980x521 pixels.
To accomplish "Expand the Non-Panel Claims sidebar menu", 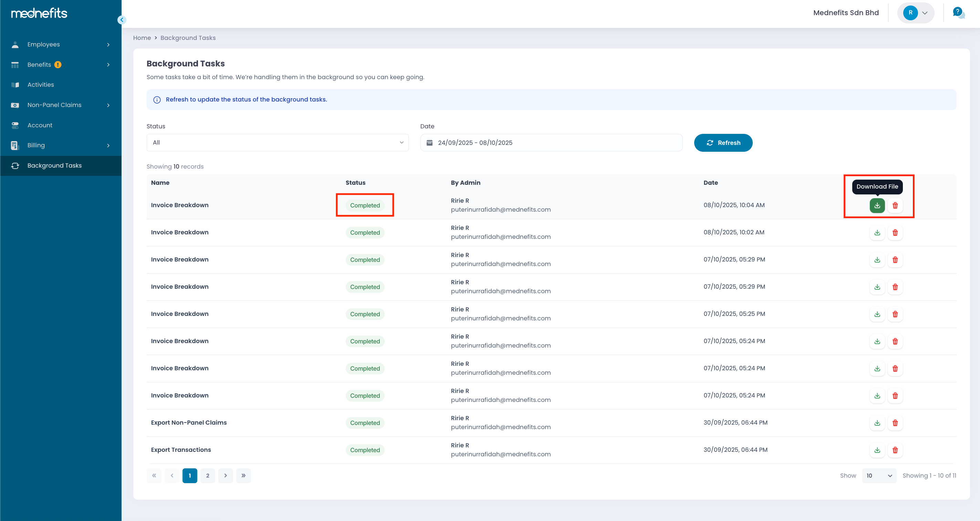I will tap(61, 105).
